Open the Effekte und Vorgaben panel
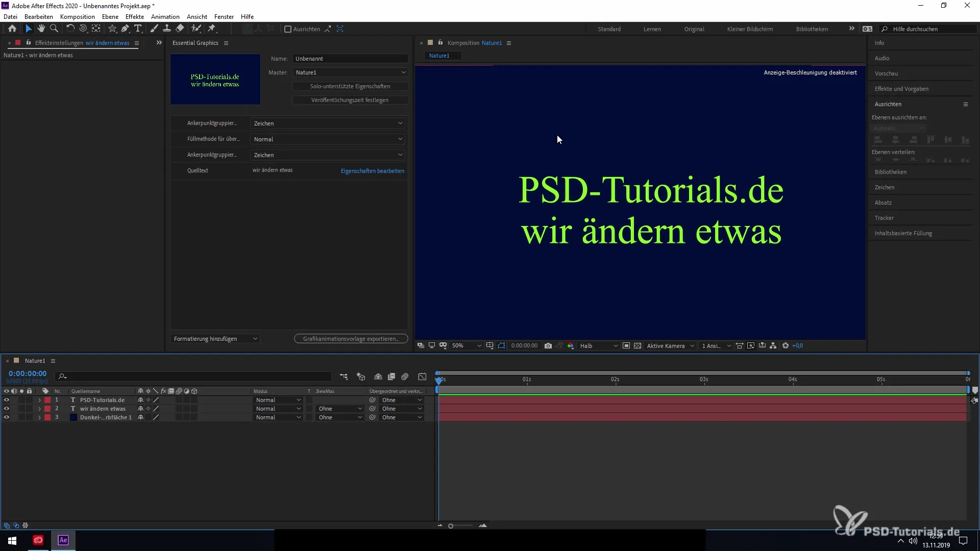The height and width of the screenshot is (551, 980). (x=901, y=89)
